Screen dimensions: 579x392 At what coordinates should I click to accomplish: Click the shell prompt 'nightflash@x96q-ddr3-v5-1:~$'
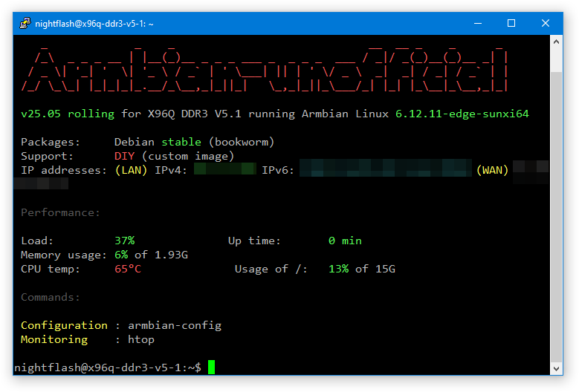pos(108,367)
